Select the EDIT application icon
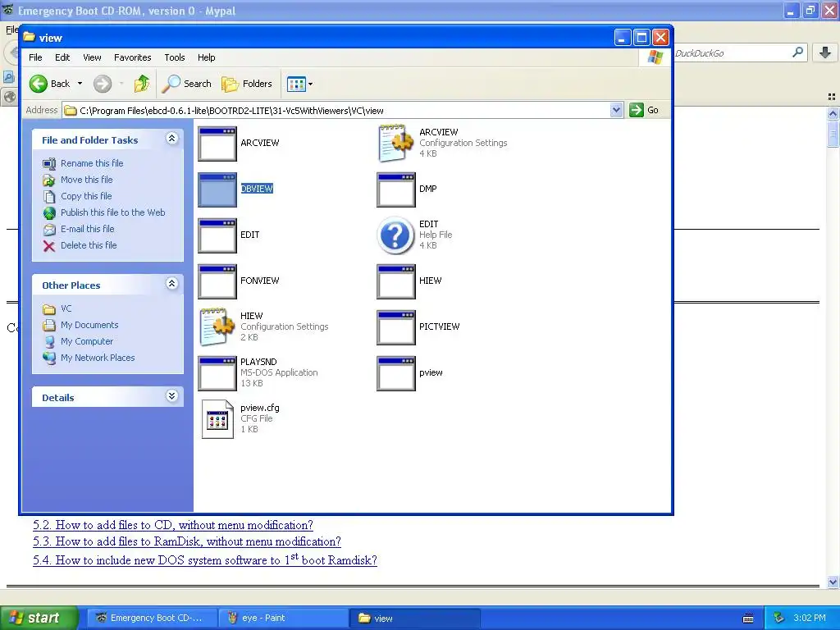Image resolution: width=840 pixels, height=630 pixels. pos(217,235)
